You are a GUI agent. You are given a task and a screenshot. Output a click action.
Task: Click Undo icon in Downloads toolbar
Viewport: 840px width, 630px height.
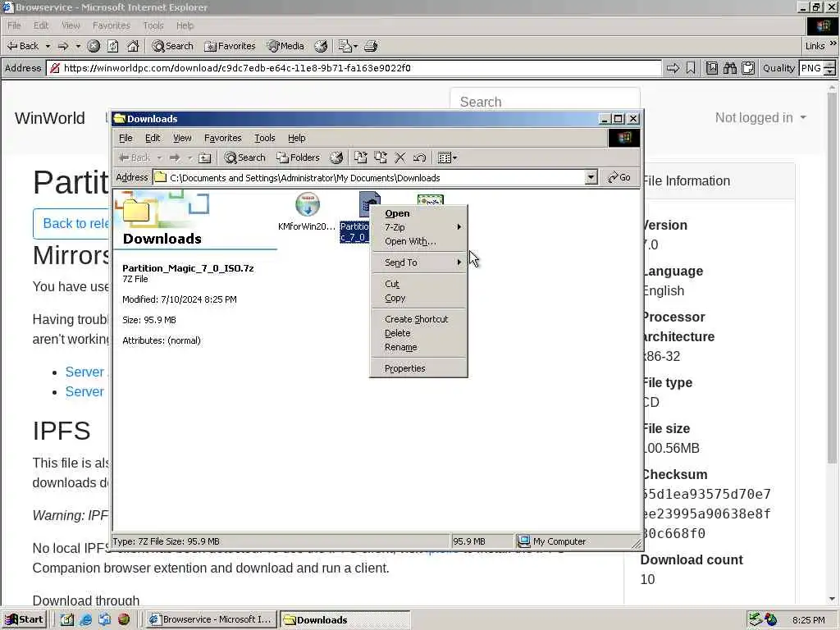click(x=419, y=157)
